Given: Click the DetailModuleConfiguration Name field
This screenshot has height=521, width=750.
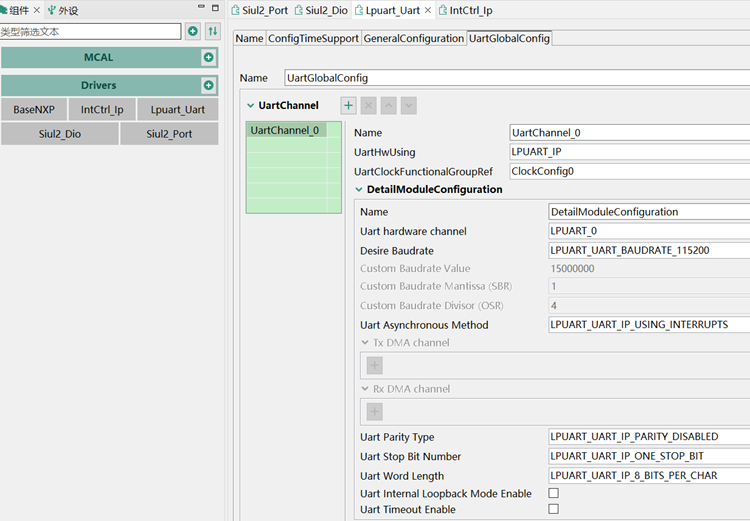Looking at the screenshot, I should [x=649, y=211].
